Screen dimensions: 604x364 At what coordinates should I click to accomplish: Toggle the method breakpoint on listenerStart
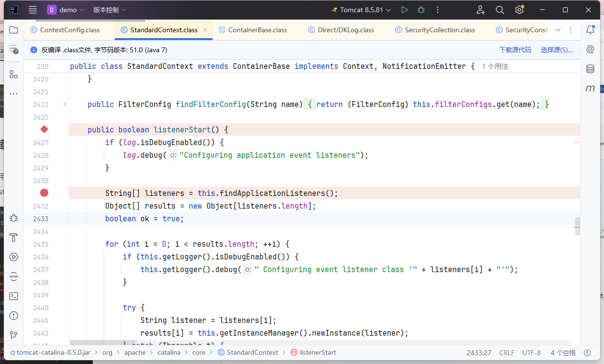coord(44,129)
